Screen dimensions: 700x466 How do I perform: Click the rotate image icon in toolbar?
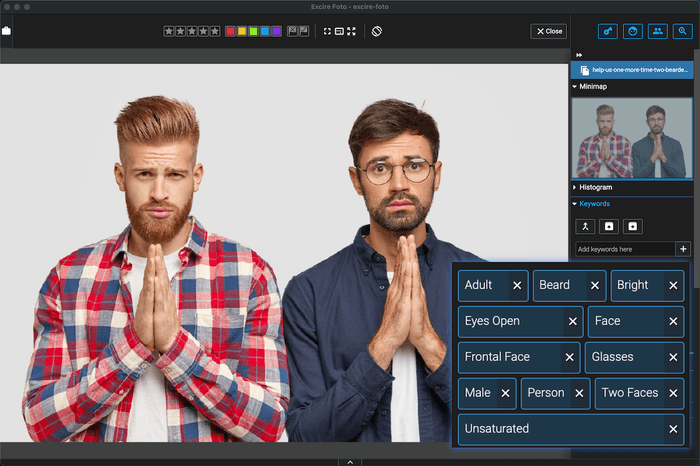click(x=377, y=31)
